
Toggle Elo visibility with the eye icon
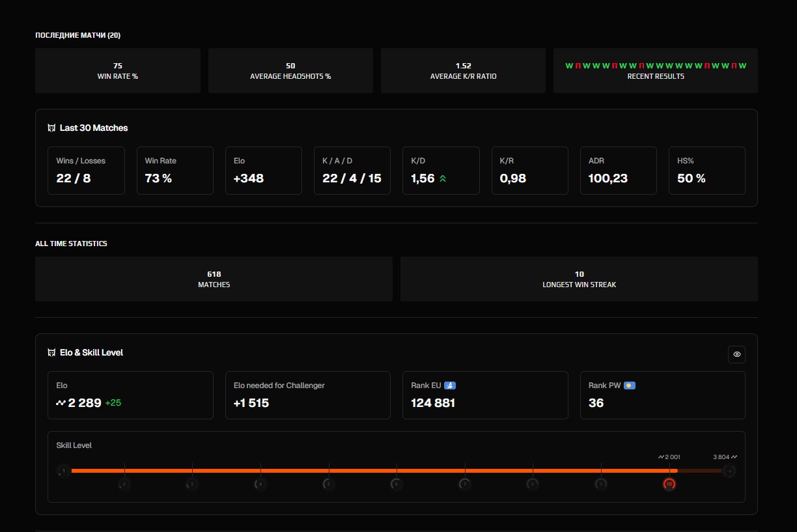(736, 354)
